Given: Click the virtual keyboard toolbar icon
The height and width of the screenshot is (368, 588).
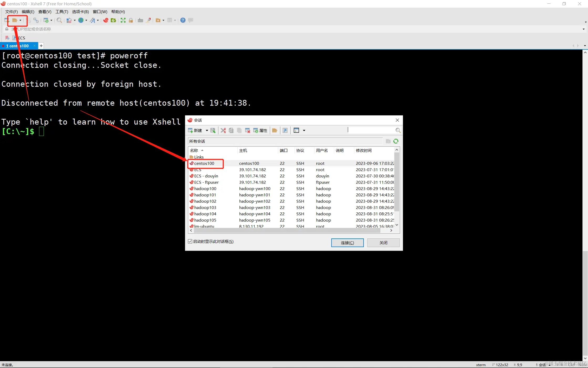Looking at the screenshot, I should [x=140, y=20].
